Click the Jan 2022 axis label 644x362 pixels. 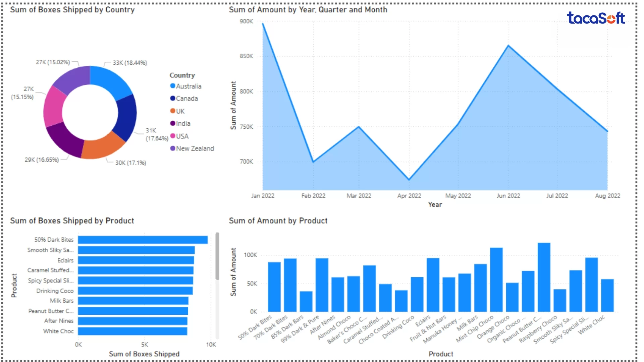(x=263, y=196)
